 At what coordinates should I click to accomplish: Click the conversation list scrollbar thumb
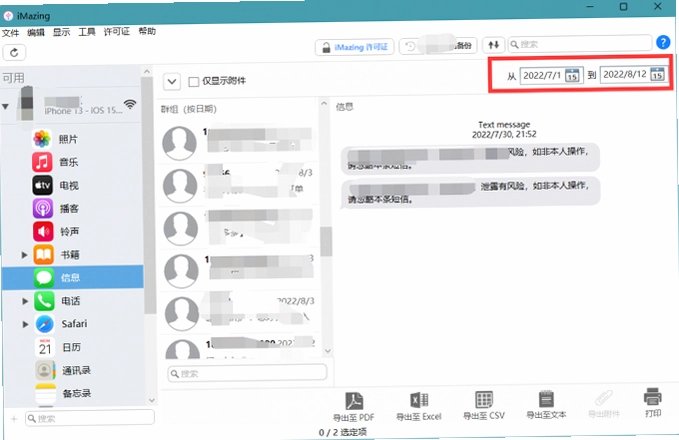[x=326, y=241]
